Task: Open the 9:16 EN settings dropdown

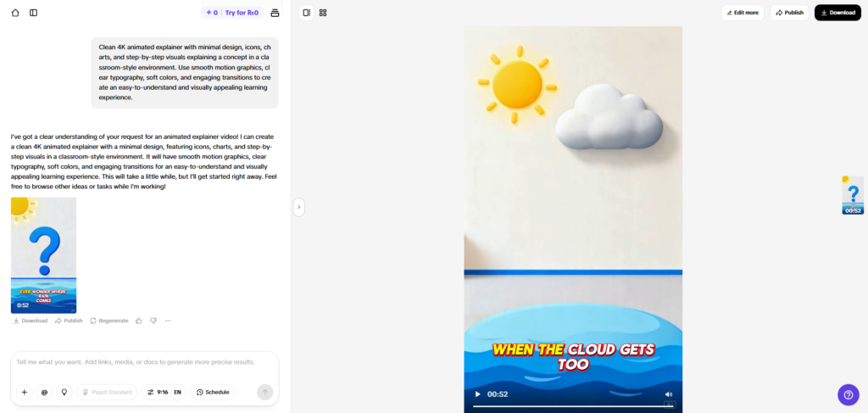Action: [x=164, y=392]
